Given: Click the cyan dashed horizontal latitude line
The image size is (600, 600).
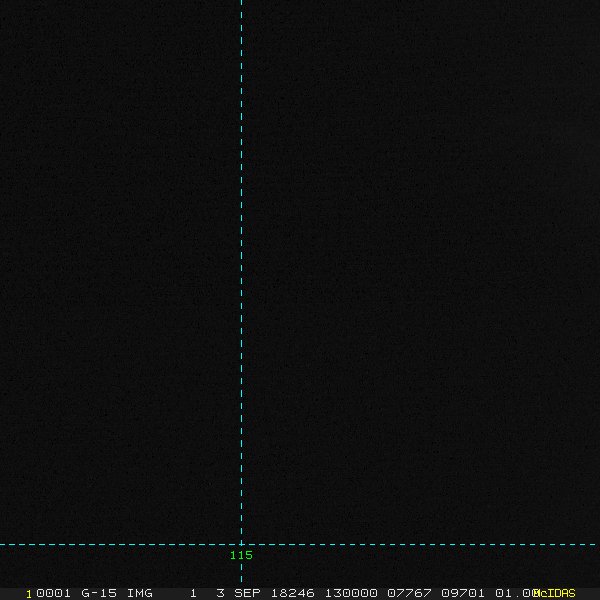Looking at the screenshot, I should (x=420, y=544).
